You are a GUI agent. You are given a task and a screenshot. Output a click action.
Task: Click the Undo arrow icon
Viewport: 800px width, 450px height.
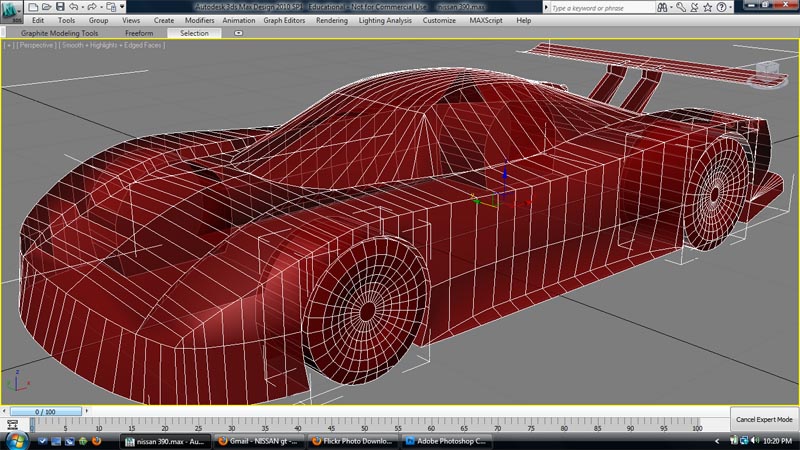pyautogui.click(x=72, y=6)
